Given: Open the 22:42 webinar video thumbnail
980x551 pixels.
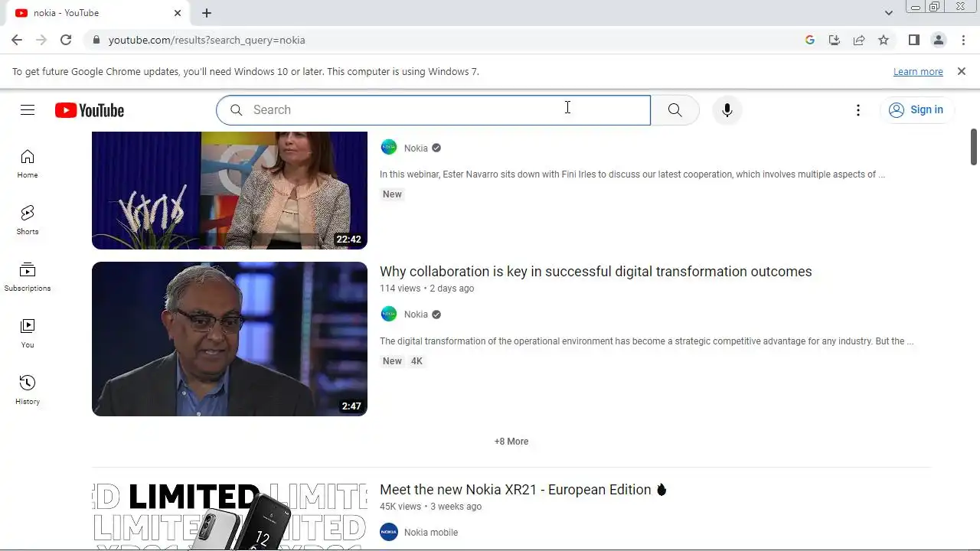Looking at the screenshot, I should (230, 190).
